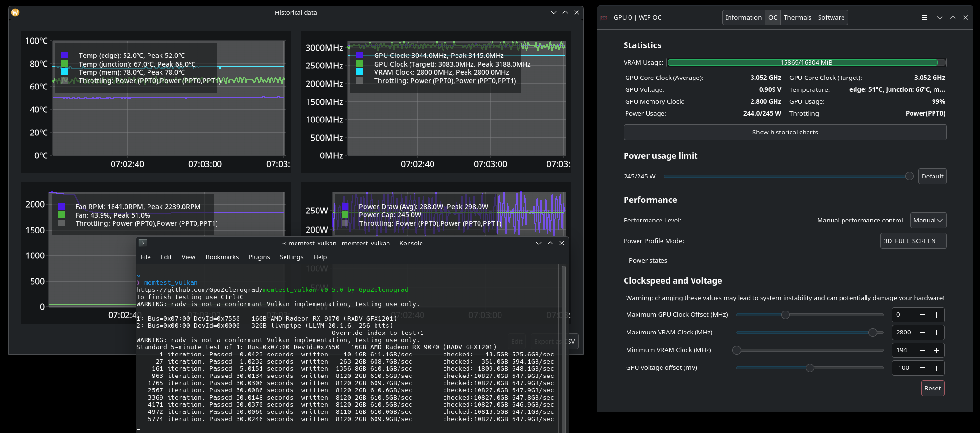Viewport: 980px width, 433px height.
Task: Increase Minimum VRAM Clock with plus button
Action: 936,350
